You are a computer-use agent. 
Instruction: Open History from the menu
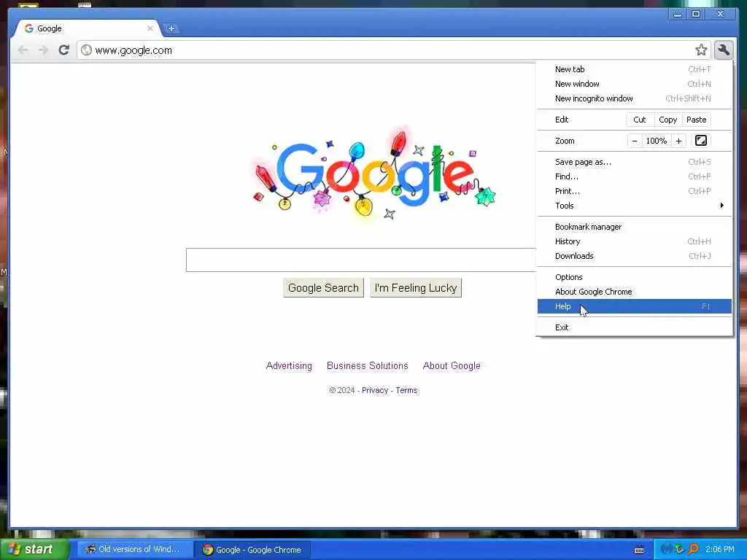(634, 241)
